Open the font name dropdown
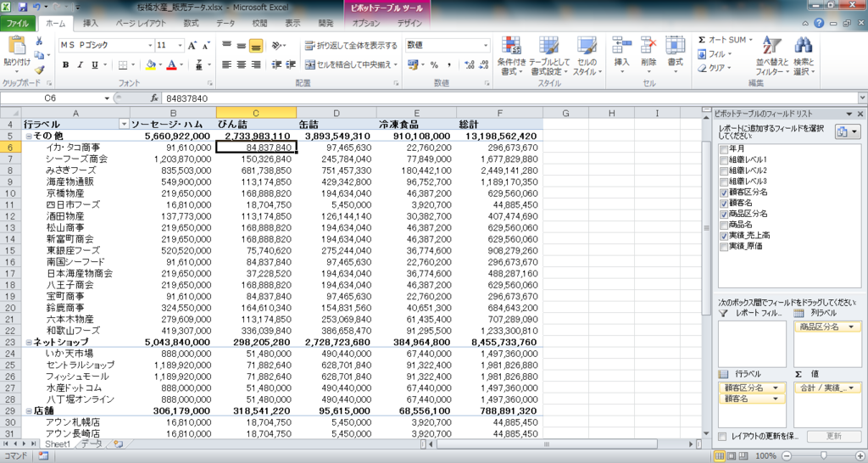The image size is (868, 463). click(x=150, y=46)
